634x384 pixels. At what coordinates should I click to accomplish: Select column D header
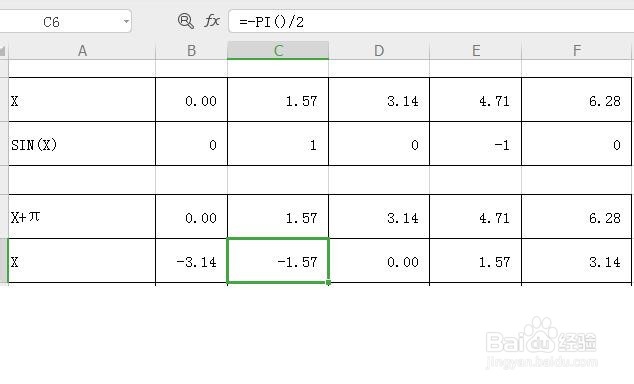pos(379,51)
